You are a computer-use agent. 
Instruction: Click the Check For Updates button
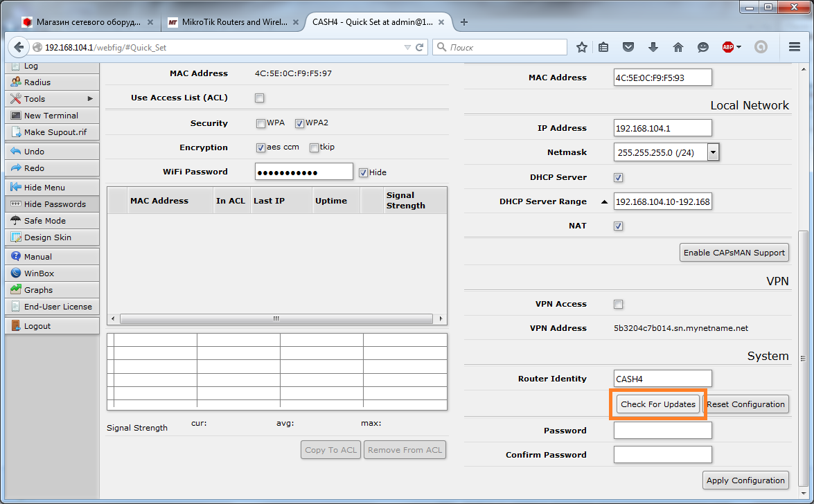[x=658, y=404]
